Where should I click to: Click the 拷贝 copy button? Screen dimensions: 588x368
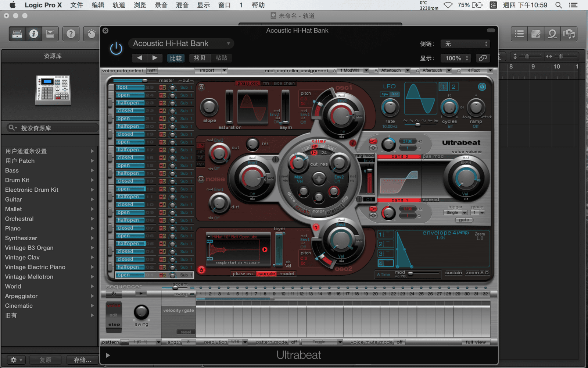[200, 58]
